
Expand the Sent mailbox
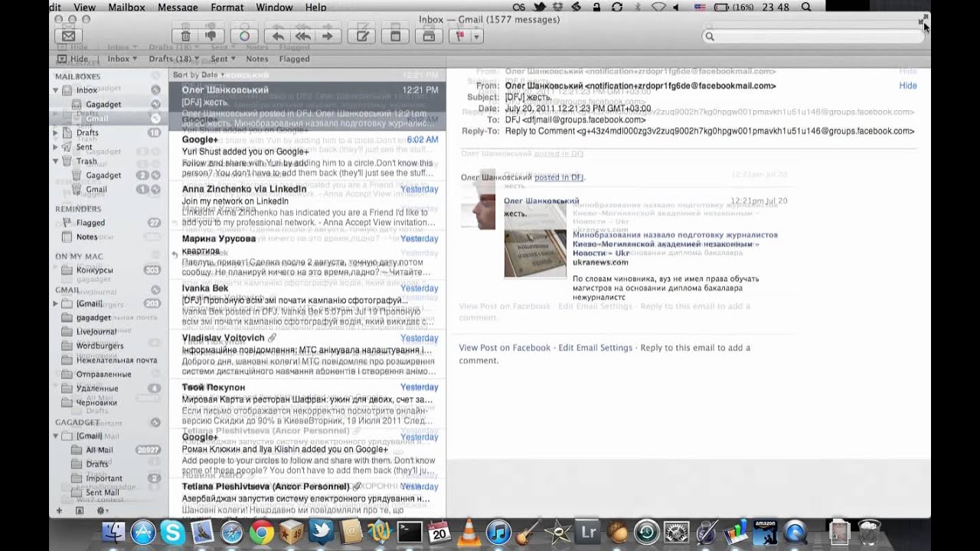click(55, 147)
